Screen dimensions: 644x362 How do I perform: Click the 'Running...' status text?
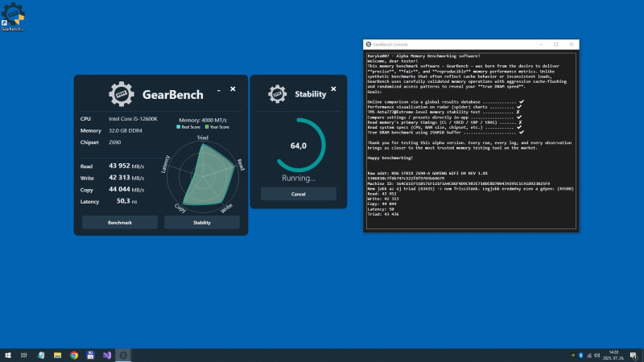click(x=299, y=178)
